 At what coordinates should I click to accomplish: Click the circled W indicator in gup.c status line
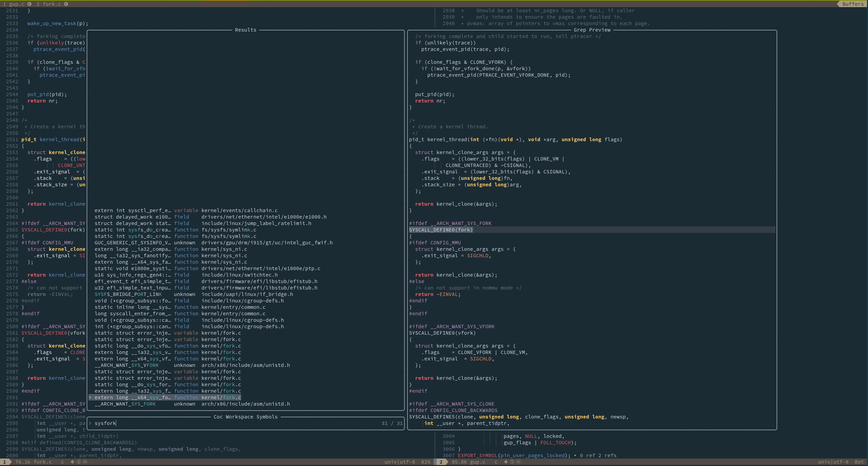click(x=518, y=462)
